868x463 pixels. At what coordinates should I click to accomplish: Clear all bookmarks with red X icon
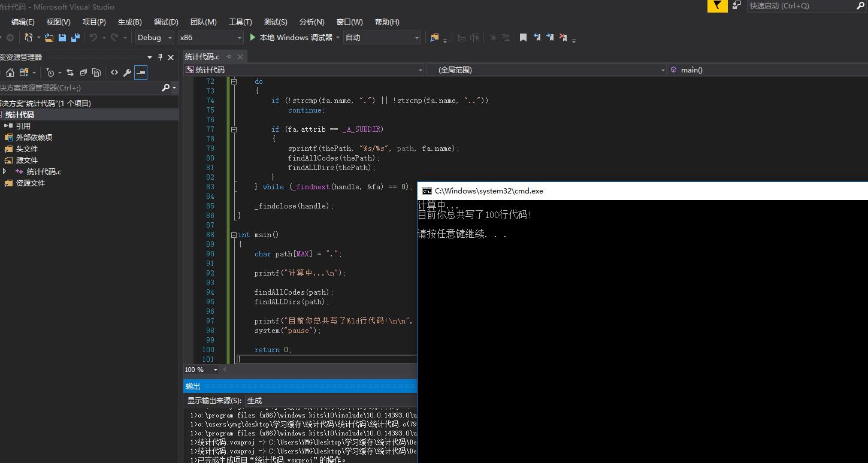click(x=563, y=38)
